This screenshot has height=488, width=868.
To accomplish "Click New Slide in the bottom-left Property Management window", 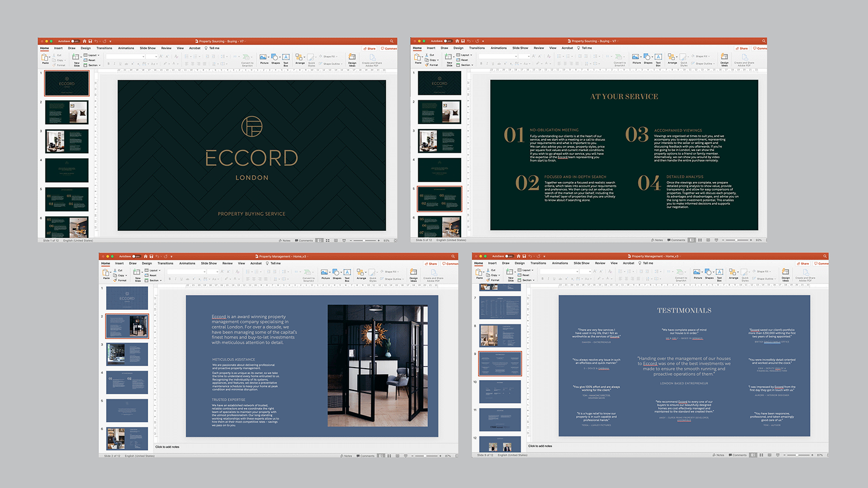I will tap(137, 274).
